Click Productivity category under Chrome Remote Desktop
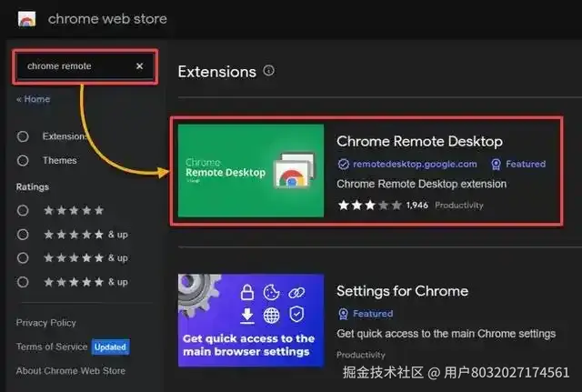Screen dimensions: 582x392 [x=459, y=206]
